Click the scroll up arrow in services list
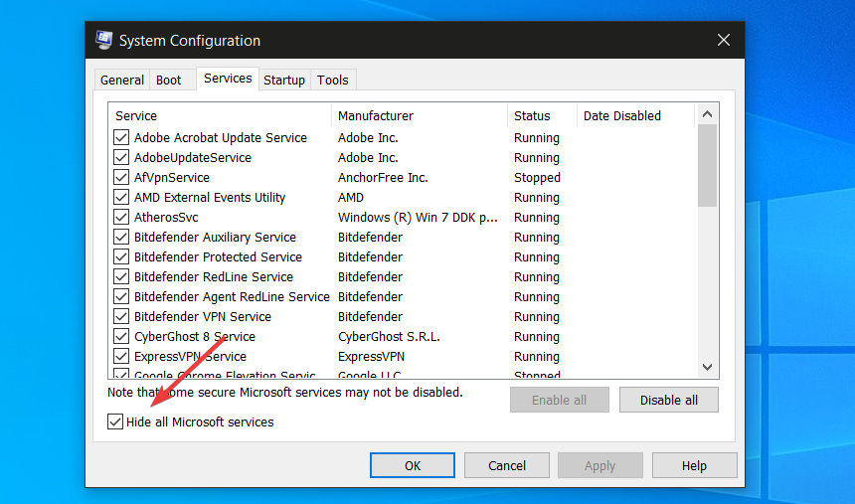Screen dimensions: 855x504 707,114
